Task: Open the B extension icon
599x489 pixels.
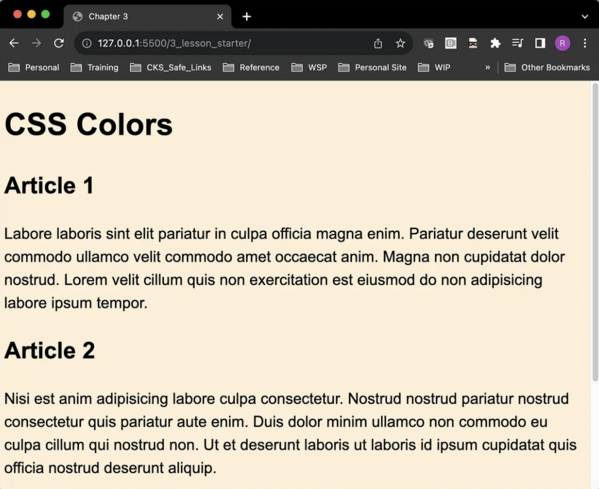Action: pos(451,43)
